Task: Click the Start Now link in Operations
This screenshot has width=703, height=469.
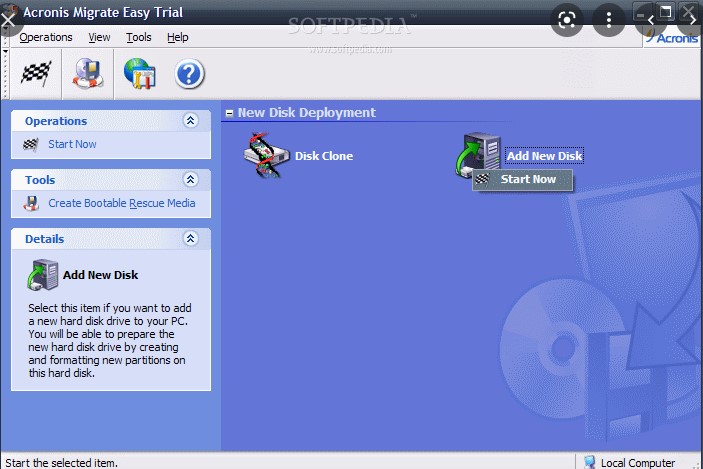Action: (x=72, y=144)
